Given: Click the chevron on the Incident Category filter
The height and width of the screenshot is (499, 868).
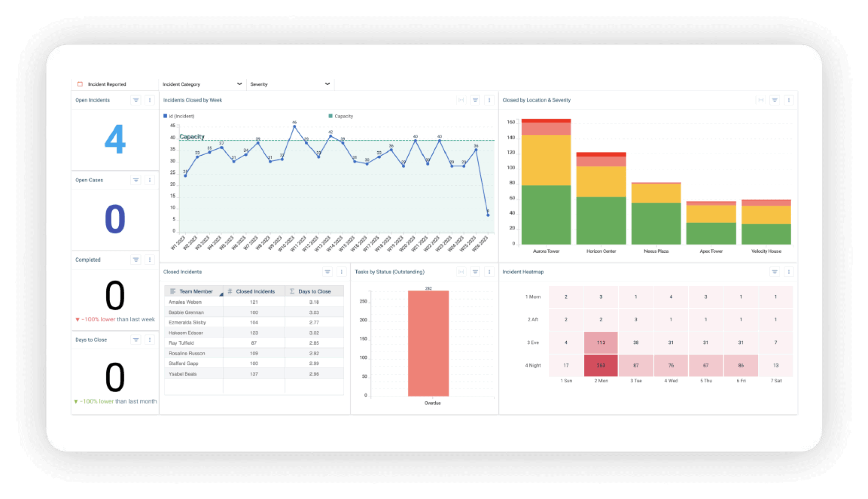Looking at the screenshot, I should (239, 84).
